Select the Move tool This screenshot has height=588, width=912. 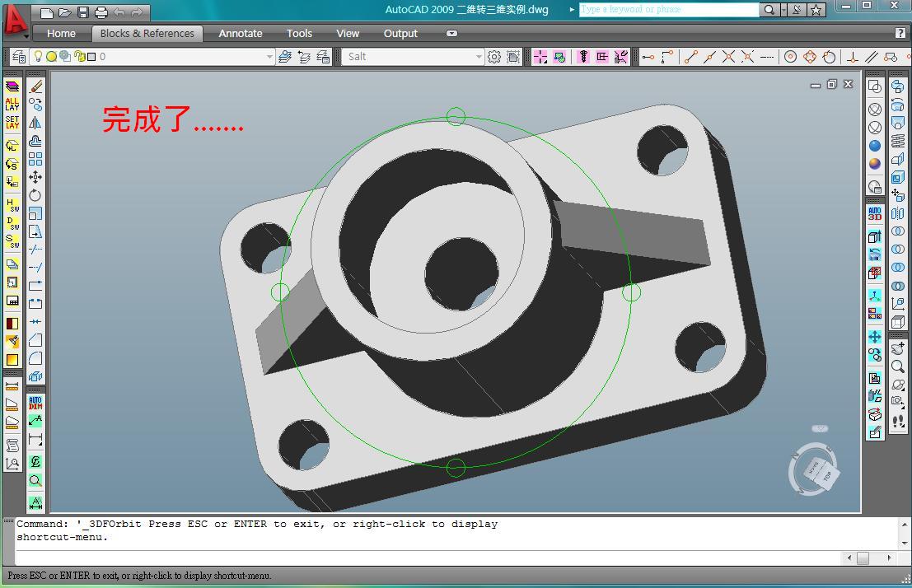pyautogui.click(x=35, y=177)
